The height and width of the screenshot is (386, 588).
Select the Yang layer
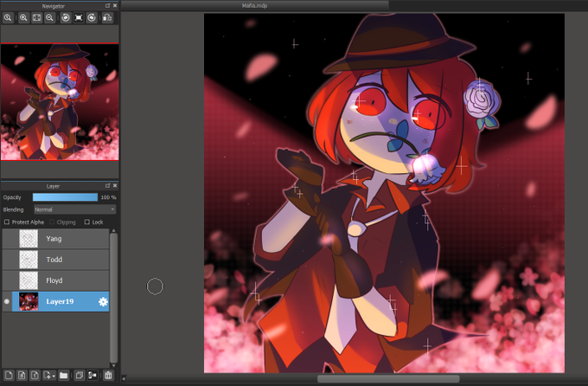click(x=55, y=239)
